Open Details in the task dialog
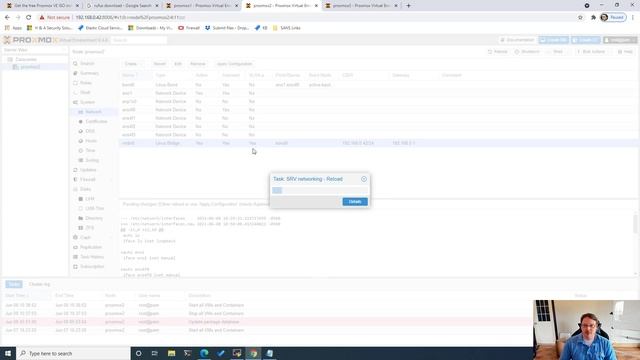Screen dimensions: 640x360 (x=355, y=202)
